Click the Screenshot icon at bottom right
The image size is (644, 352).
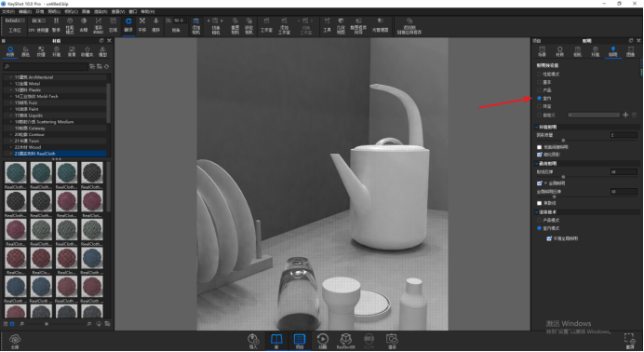point(629,338)
